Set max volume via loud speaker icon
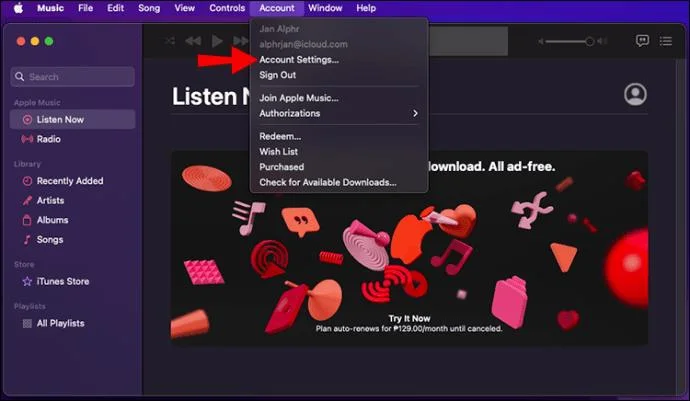The width and height of the screenshot is (690, 401). pyautogui.click(x=602, y=41)
